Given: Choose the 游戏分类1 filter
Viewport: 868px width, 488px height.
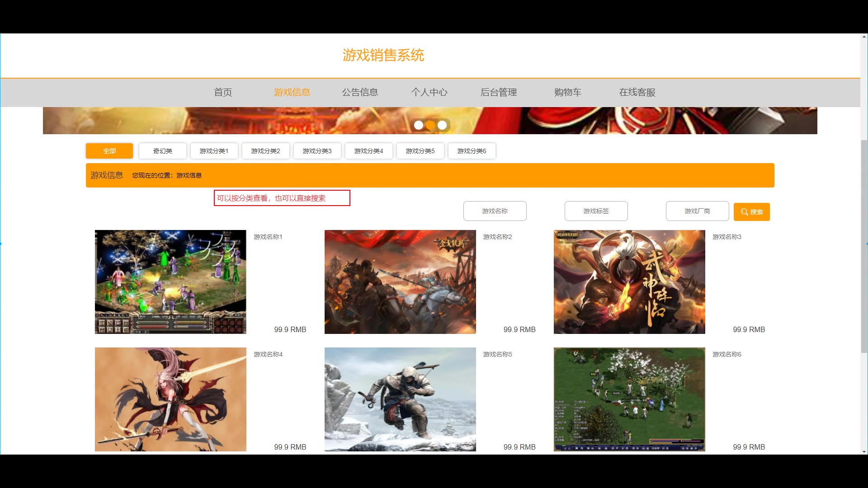Looking at the screenshot, I should coord(214,151).
